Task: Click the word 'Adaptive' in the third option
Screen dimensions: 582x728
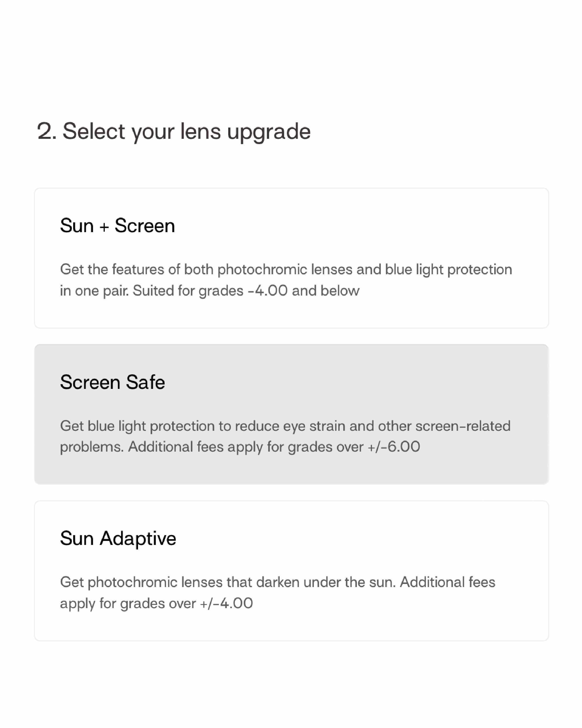Action: (138, 538)
